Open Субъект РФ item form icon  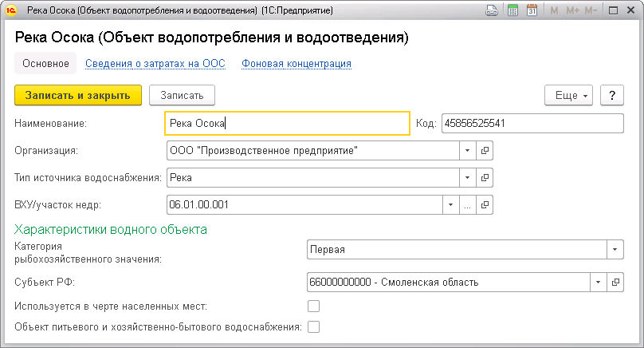pyautogui.click(x=615, y=282)
